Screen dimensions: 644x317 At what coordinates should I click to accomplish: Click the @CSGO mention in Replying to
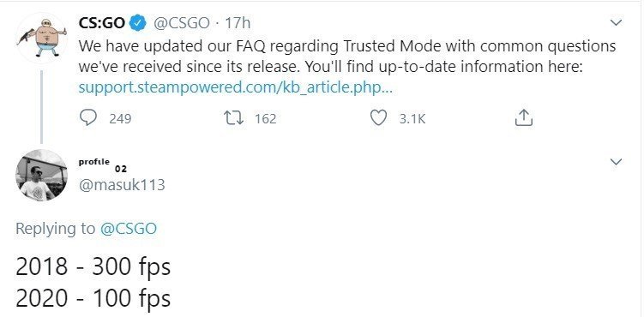tap(128, 229)
